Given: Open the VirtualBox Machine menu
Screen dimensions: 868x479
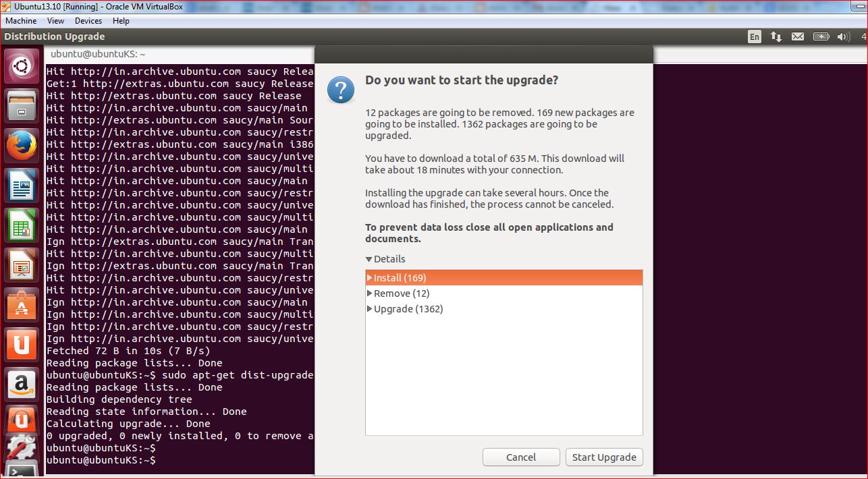Looking at the screenshot, I should (x=21, y=21).
